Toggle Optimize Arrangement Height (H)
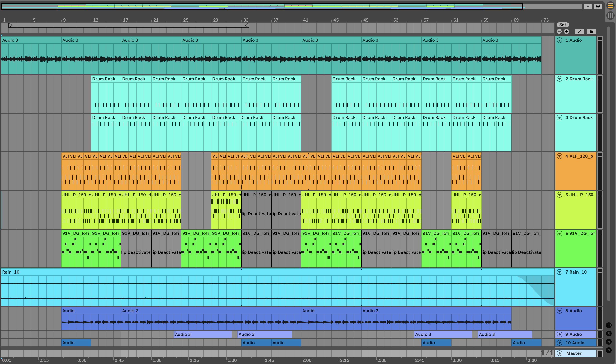The image size is (616, 364). (x=588, y=6)
